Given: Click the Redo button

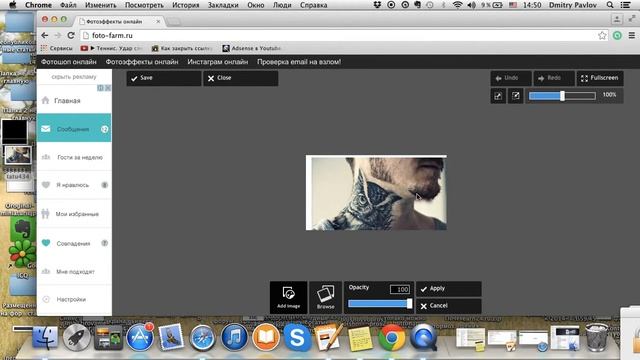Looking at the screenshot, I should [x=553, y=78].
